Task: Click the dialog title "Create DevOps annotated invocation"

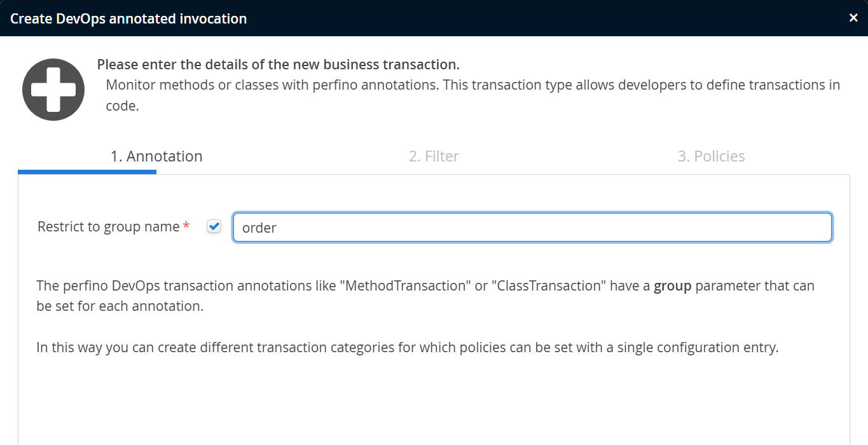Action: (128, 18)
